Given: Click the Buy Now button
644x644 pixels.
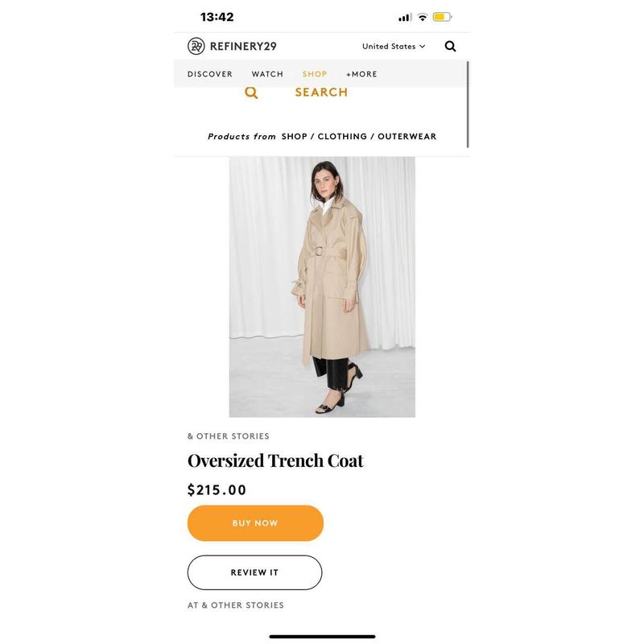Looking at the screenshot, I should [x=255, y=522].
